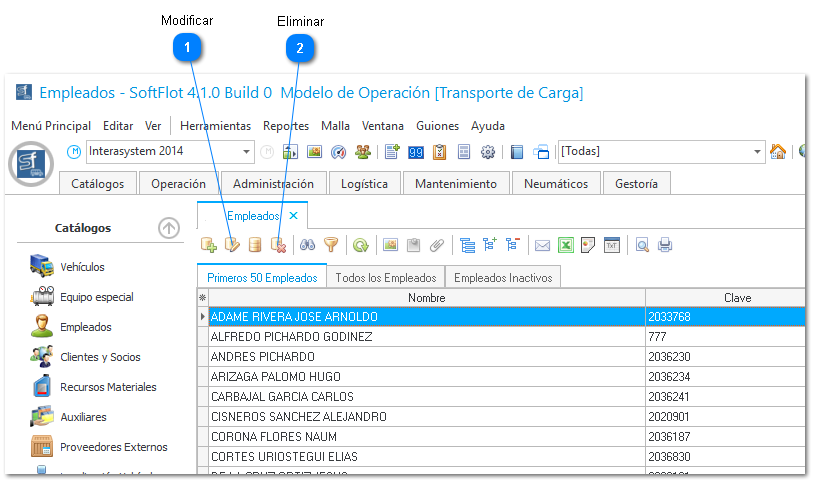Collapse the Catálogos panel with up arrow
814x483 pixels.
[169, 228]
